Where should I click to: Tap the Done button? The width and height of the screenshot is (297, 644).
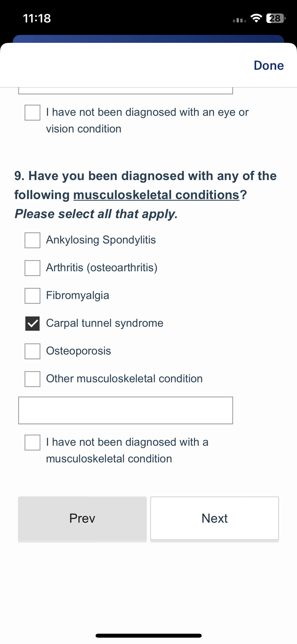pos(269,66)
